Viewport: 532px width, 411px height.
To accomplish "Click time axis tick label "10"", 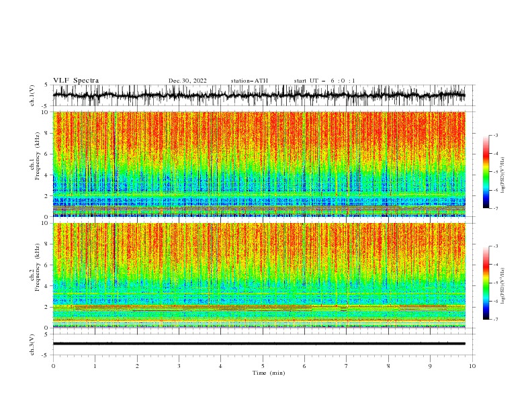I will coord(472,366).
